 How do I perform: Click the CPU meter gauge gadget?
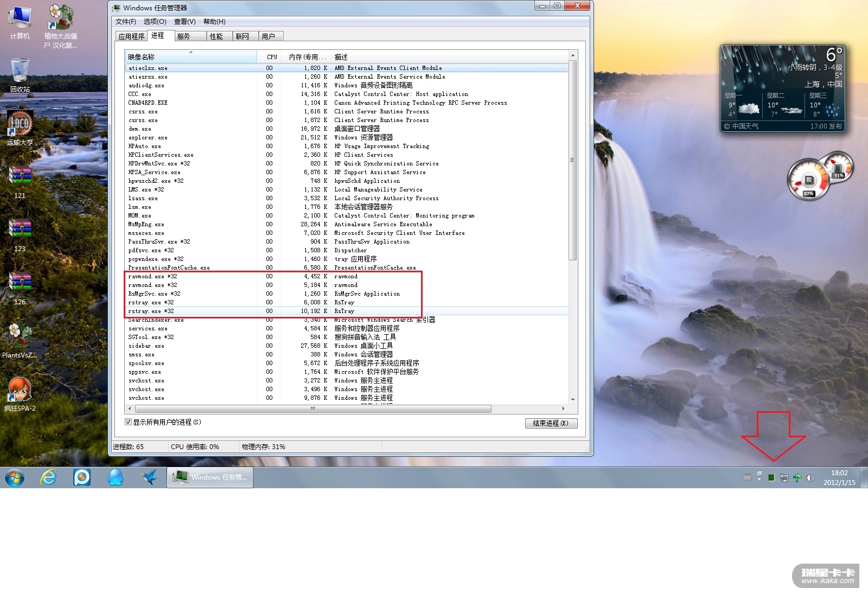click(809, 180)
